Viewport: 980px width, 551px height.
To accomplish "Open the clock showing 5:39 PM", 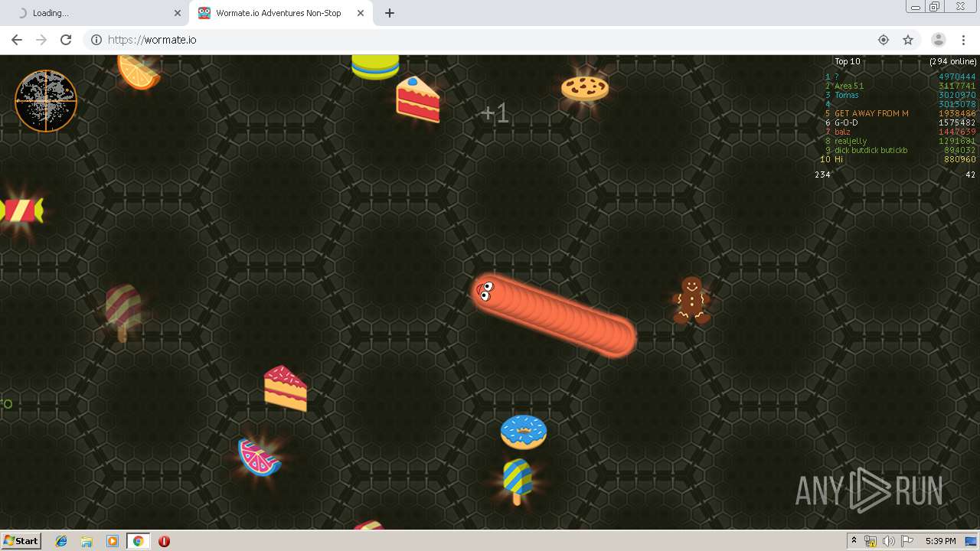I will point(940,541).
